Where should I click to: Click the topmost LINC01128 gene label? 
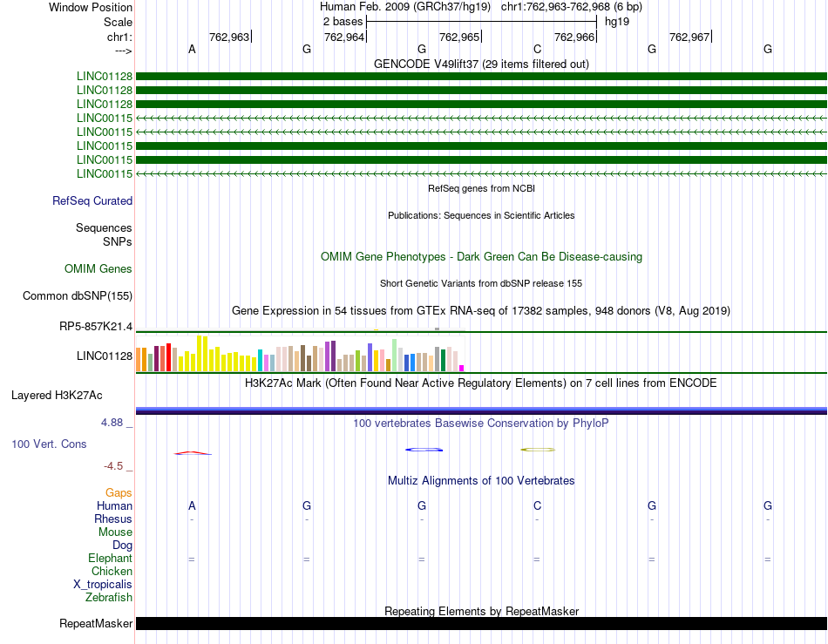click(x=104, y=76)
